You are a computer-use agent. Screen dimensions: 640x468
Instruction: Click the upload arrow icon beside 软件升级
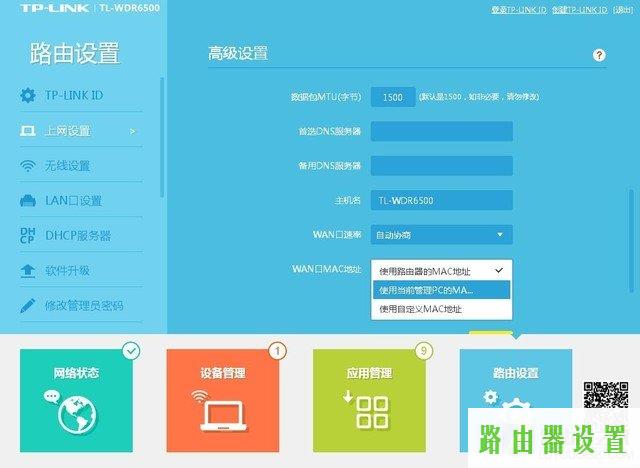pos(28,271)
